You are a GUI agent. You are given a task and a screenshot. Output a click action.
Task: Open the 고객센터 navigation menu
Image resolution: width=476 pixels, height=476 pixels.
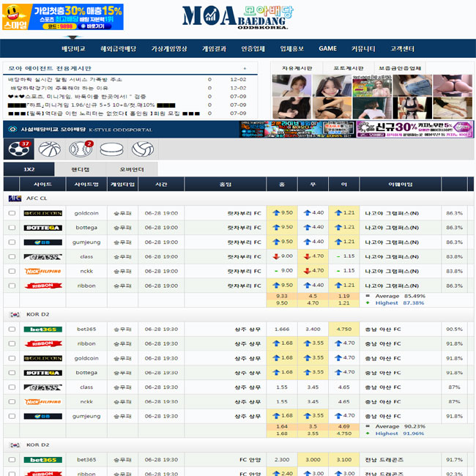402,48
